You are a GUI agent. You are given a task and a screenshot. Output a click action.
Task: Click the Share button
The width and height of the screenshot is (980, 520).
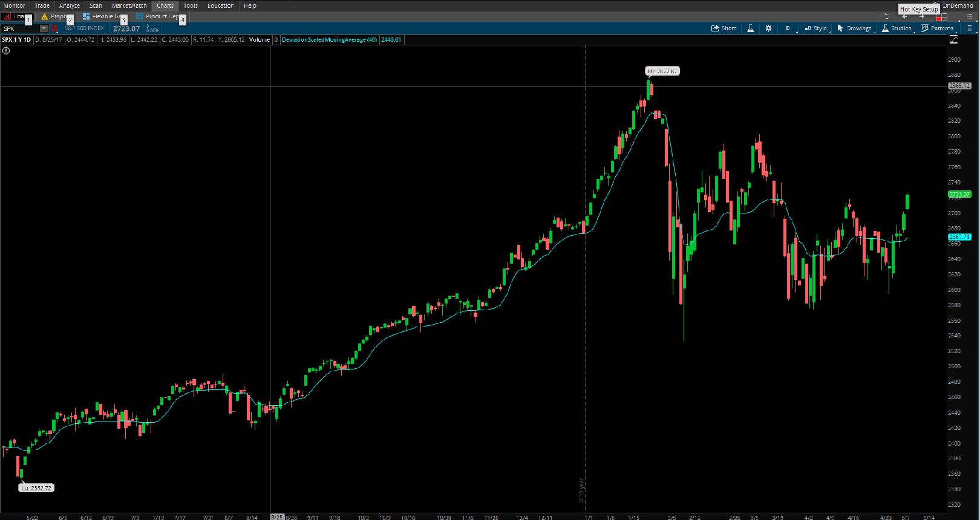pos(724,28)
